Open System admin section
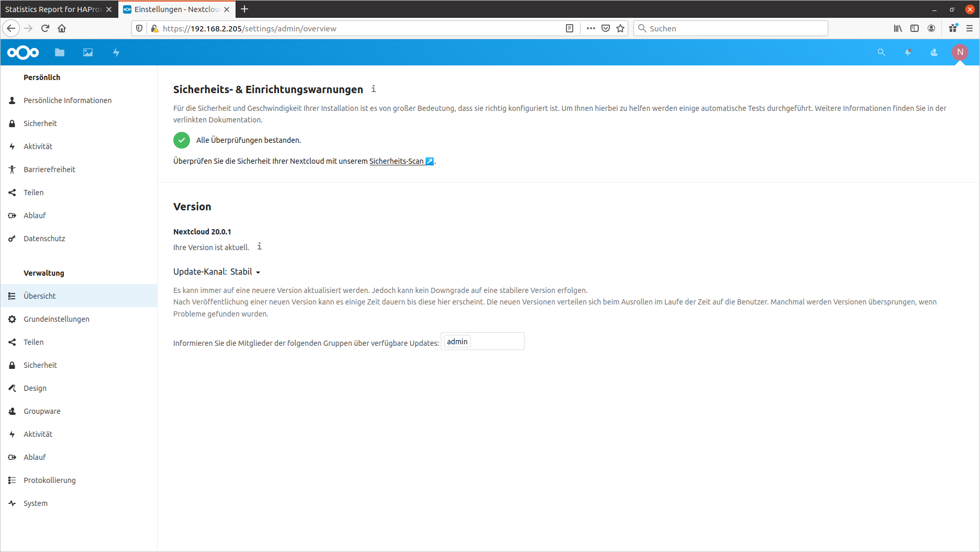 (79, 503)
